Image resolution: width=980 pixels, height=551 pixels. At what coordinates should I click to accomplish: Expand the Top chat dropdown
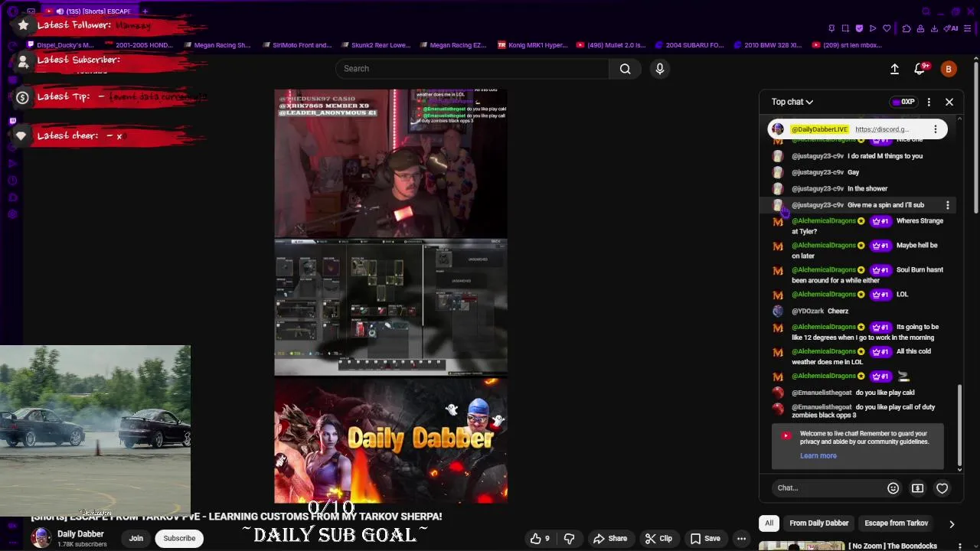point(792,102)
